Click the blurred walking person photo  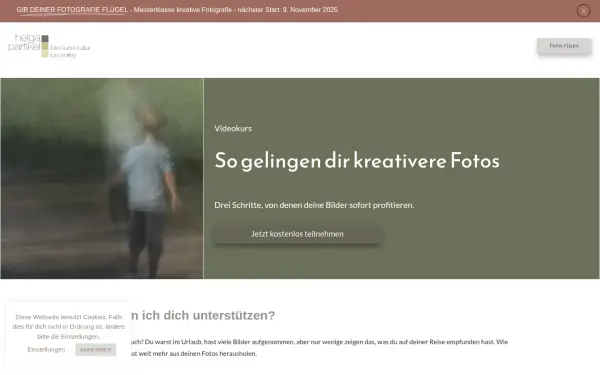click(102, 178)
